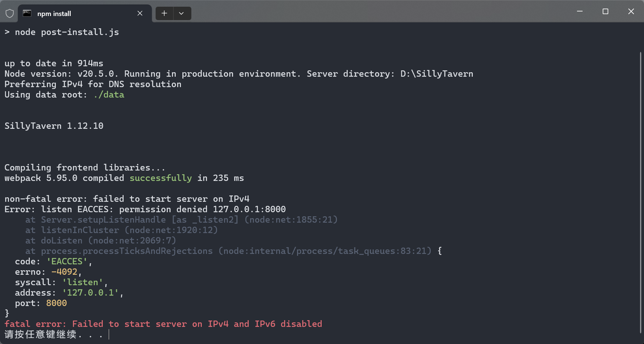Close the terminal window
Screen dimensions: 644x344
tap(631, 12)
